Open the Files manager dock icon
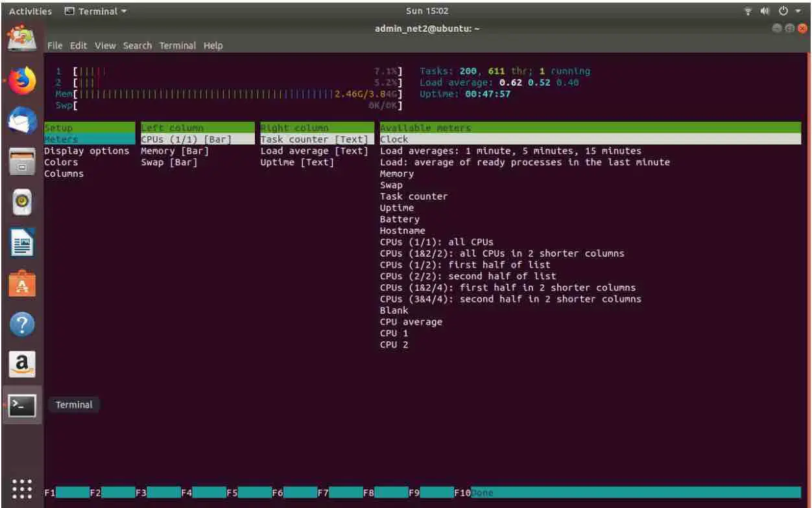The height and width of the screenshot is (508, 812). click(22, 161)
